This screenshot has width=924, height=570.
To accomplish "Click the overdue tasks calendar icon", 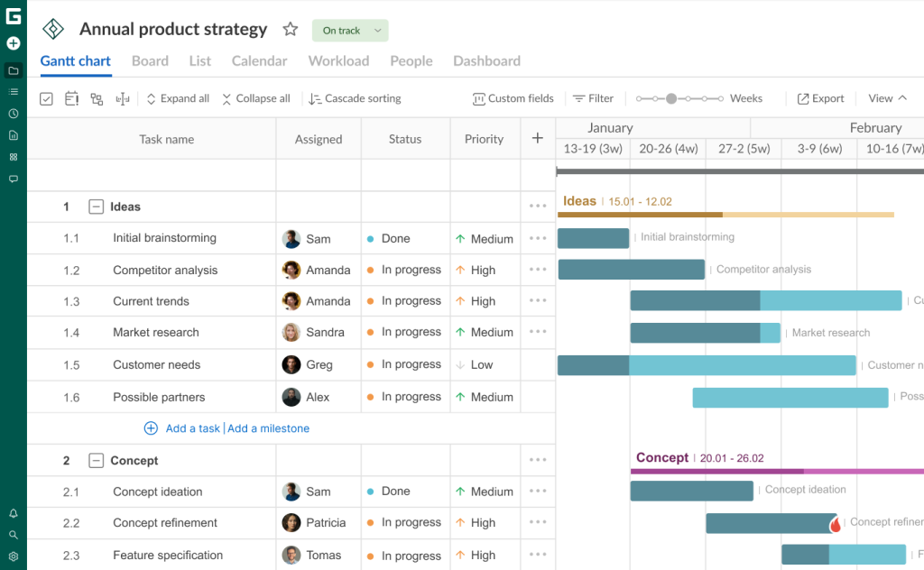I will (71, 98).
